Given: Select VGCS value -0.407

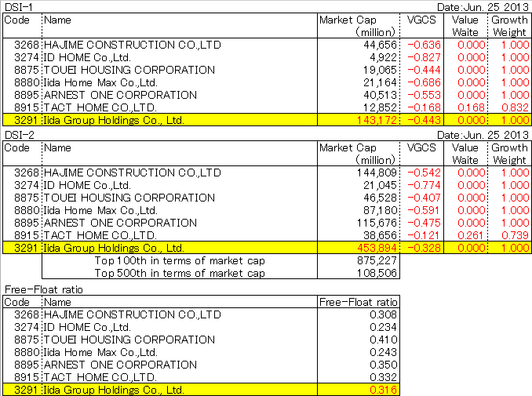Looking at the screenshot, I should 424,198.
